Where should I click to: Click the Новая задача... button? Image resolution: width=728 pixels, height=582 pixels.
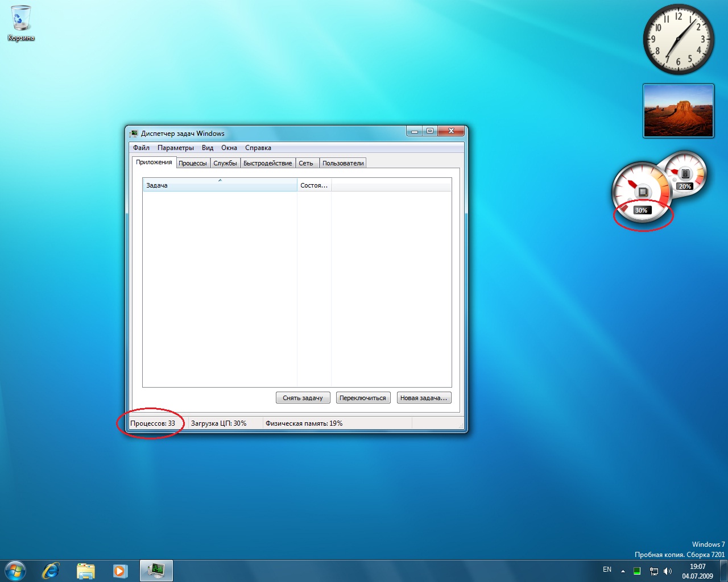[424, 398]
